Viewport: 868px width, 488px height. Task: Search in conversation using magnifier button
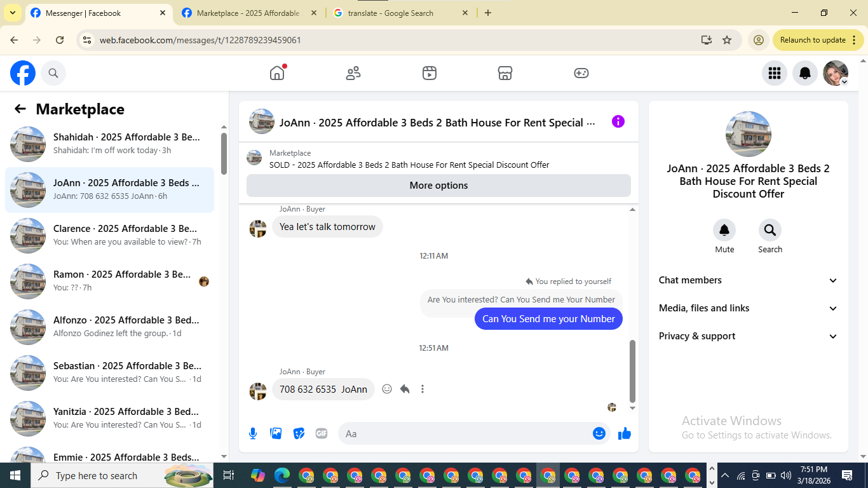coord(770,230)
